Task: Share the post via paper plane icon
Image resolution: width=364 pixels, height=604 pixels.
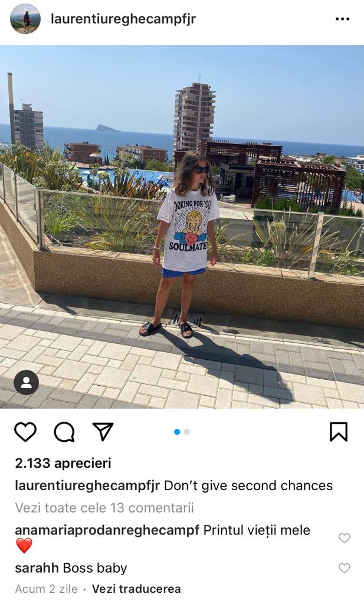Action: pyautogui.click(x=103, y=431)
